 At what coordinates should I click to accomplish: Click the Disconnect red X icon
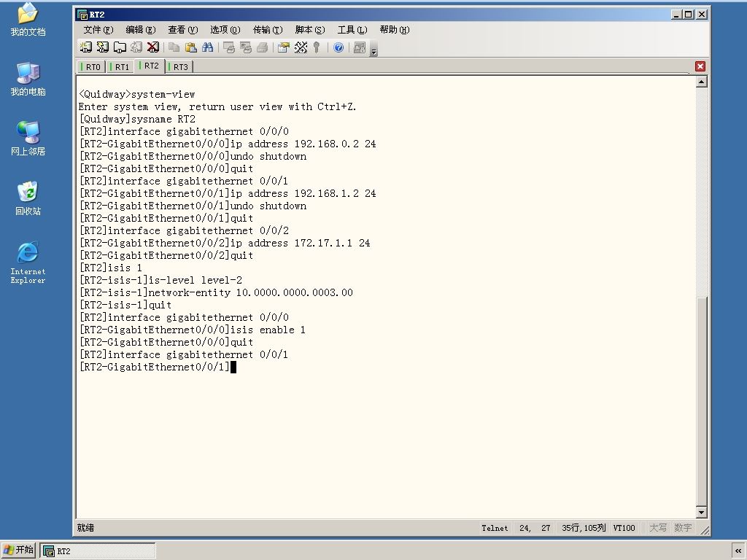pos(153,47)
